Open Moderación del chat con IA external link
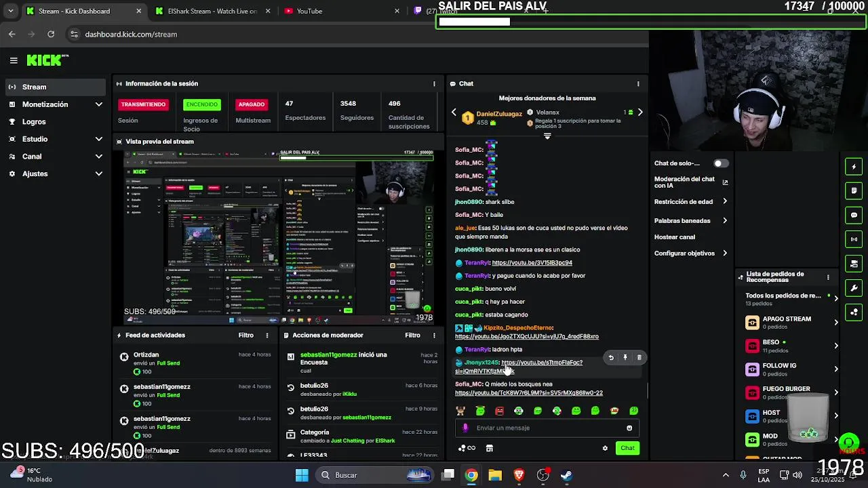This screenshot has height=488, width=868. click(725, 182)
